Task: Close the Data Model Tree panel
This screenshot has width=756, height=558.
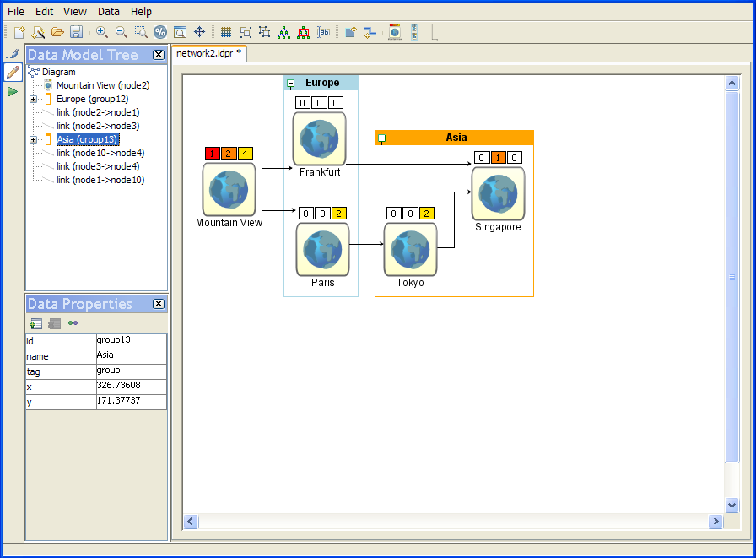Action: (x=158, y=55)
